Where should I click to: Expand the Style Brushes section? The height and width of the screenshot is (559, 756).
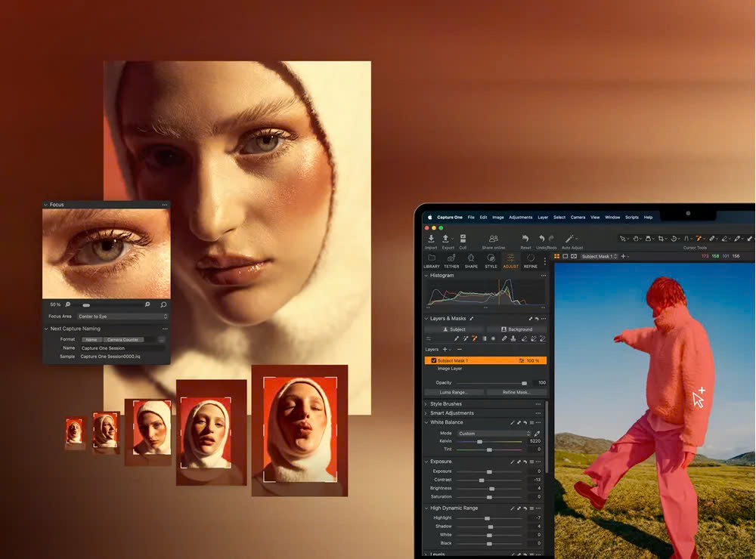click(427, 404)
